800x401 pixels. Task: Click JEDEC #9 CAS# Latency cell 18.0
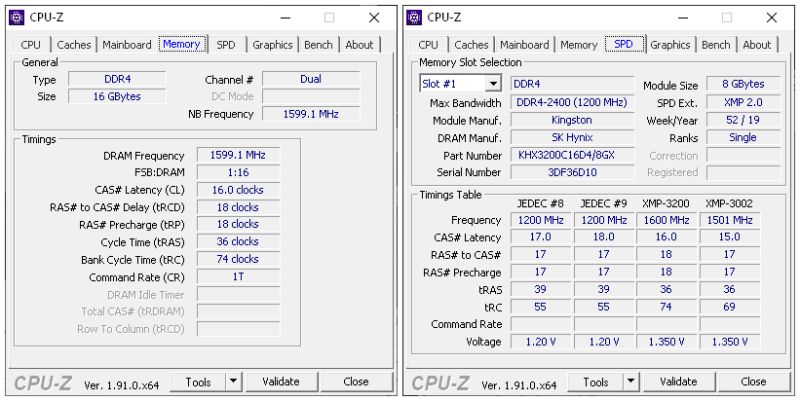click(604, 237)
